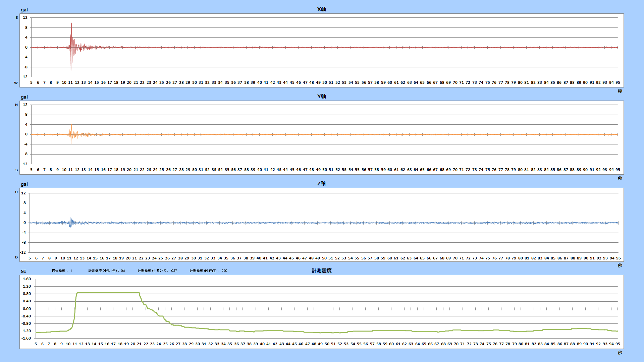644x362 pixels.
Task: Click the 95 second tick on X軸 time axis
Action: [618, 82]
